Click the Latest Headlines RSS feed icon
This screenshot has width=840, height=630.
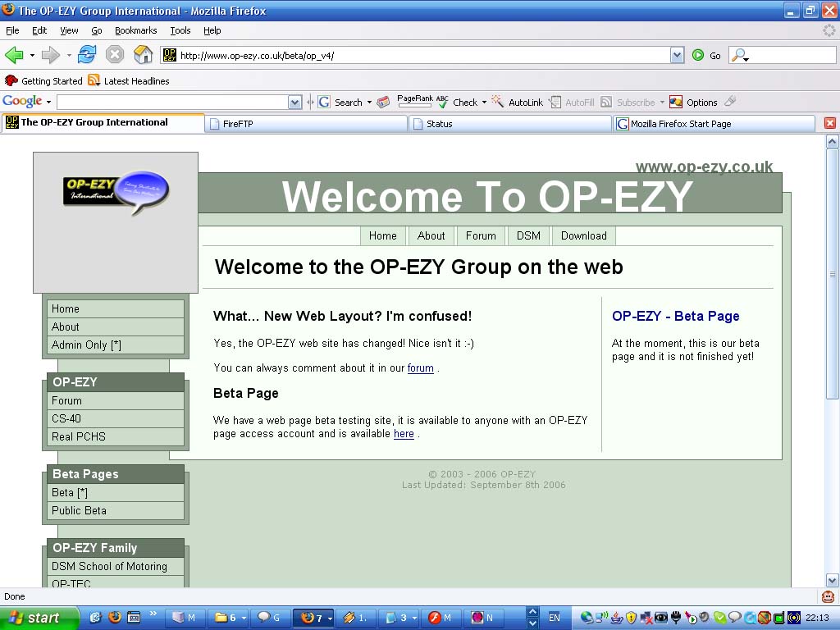[94, 80]
